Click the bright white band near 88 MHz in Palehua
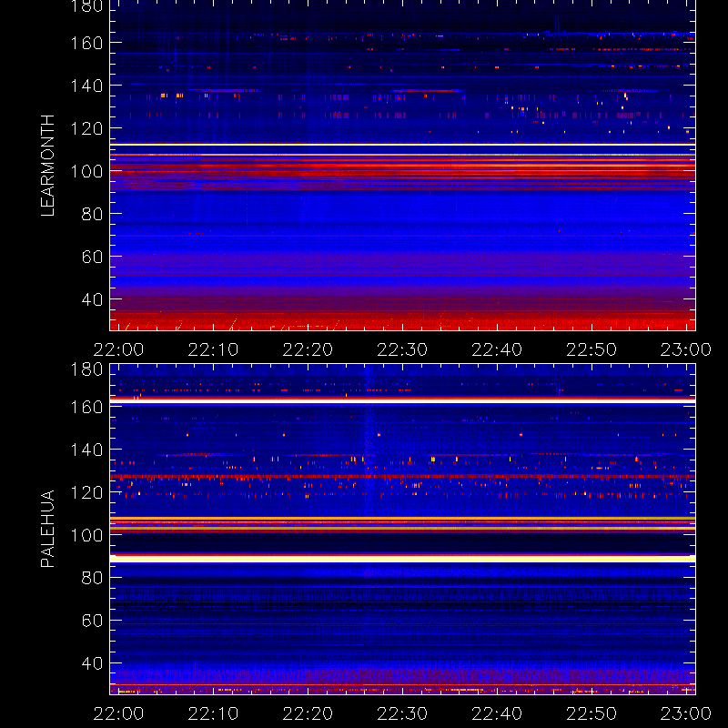 coord(402,559)
